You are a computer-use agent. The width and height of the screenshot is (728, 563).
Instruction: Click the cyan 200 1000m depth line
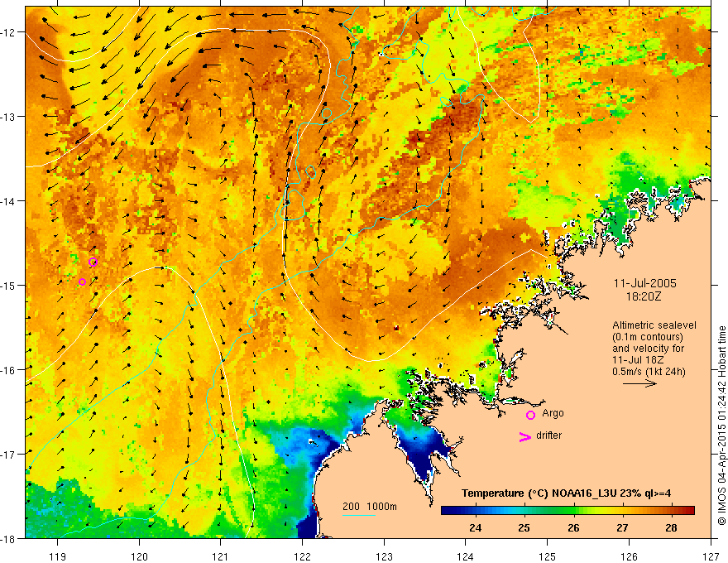click(359, 515)
